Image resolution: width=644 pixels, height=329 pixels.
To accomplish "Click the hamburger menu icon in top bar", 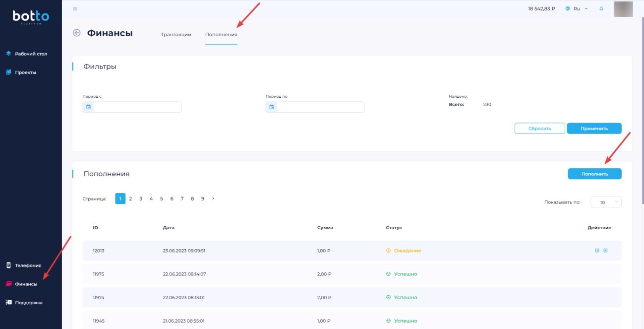I will coord(75,9).
